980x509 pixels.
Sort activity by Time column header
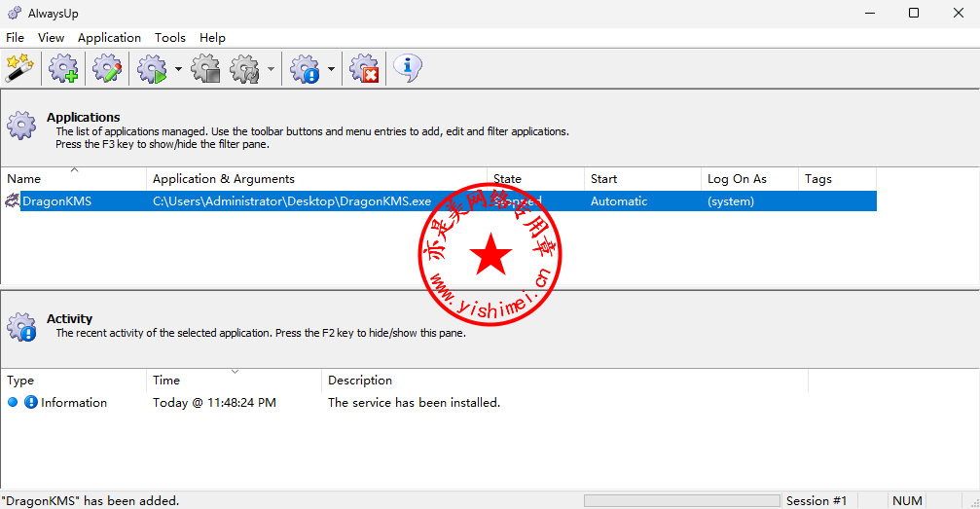click(x=234, y=381)
